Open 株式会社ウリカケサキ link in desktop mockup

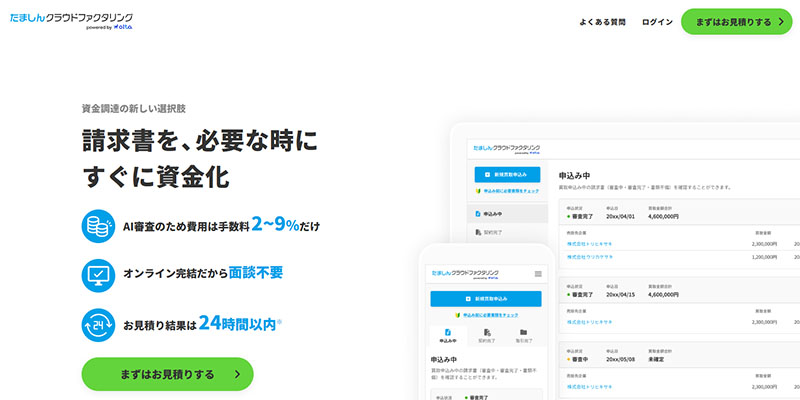point(590,257)
